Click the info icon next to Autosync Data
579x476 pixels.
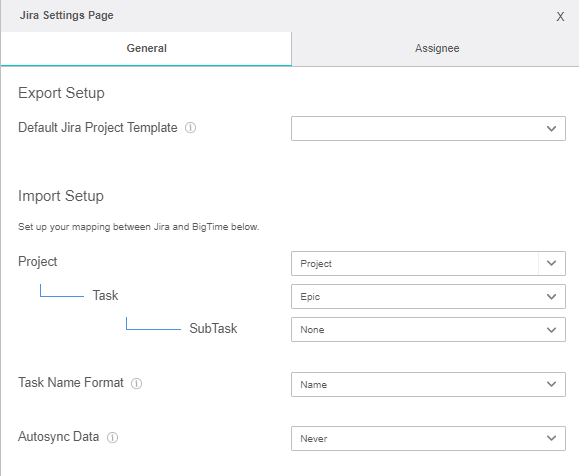[x=112, y=438]
